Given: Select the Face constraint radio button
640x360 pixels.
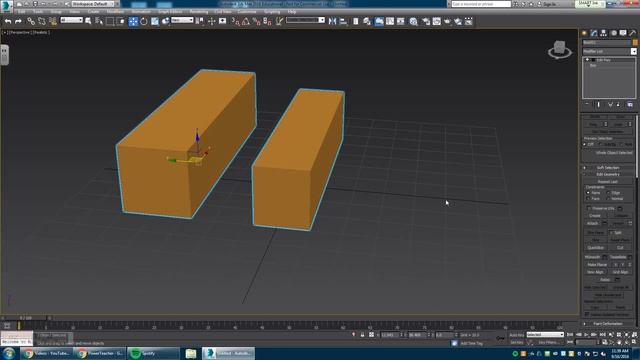Looking at the screenshot, I should [588, 199].
